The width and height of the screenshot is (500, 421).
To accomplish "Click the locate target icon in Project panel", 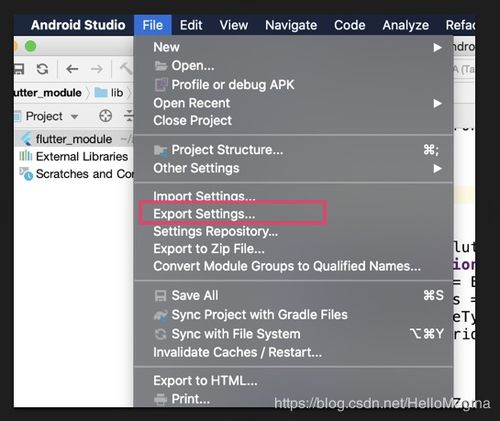I will tap(105, 116).
